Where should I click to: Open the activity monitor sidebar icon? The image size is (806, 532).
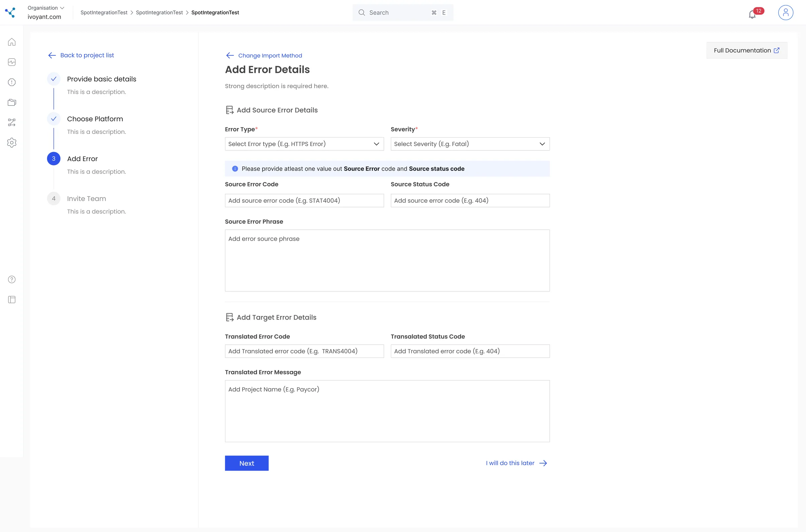click(12, 62)
